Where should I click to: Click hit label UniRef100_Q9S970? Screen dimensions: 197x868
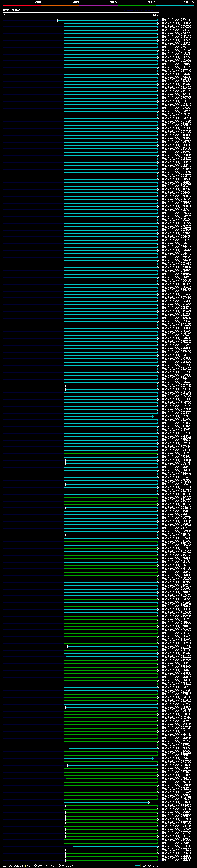click(x=177, y=416)
